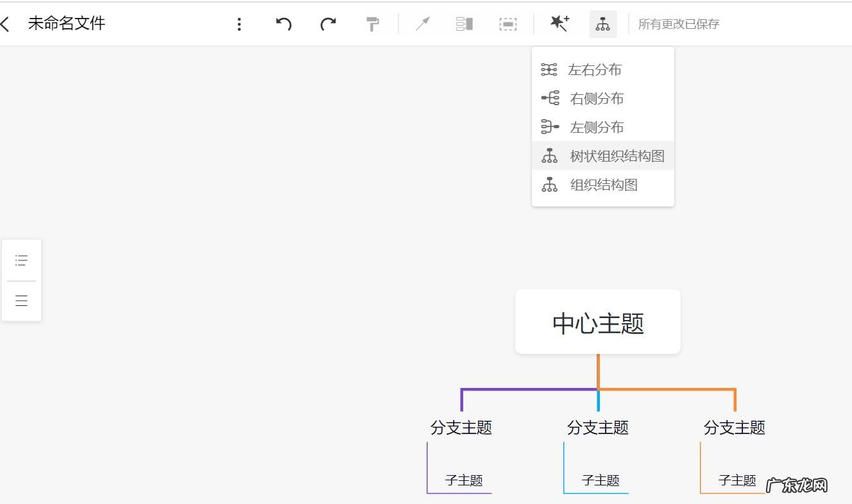Open the AI magic wand tool
The width and height of the screenshot is (852, 504).
[x=558, y=23]
